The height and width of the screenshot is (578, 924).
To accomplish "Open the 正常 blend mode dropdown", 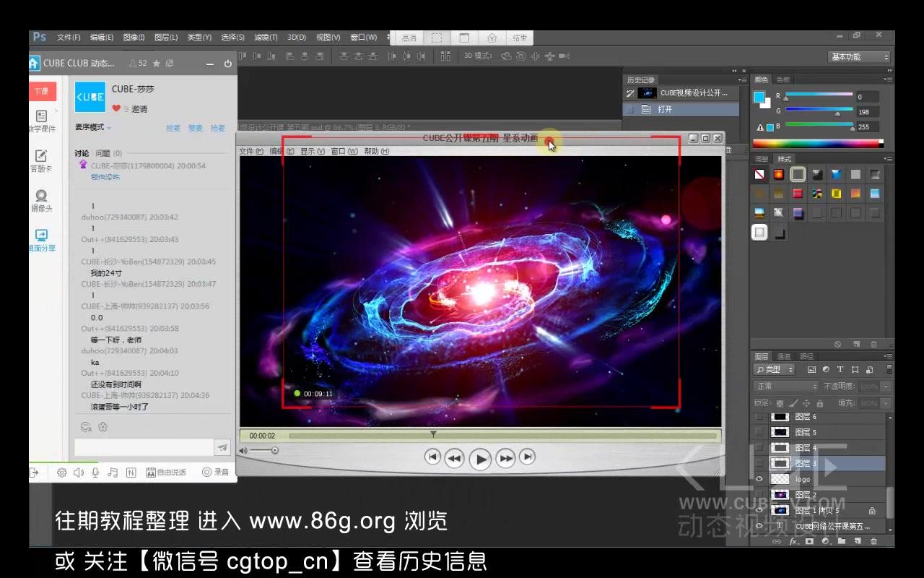I will pos(785,387).
